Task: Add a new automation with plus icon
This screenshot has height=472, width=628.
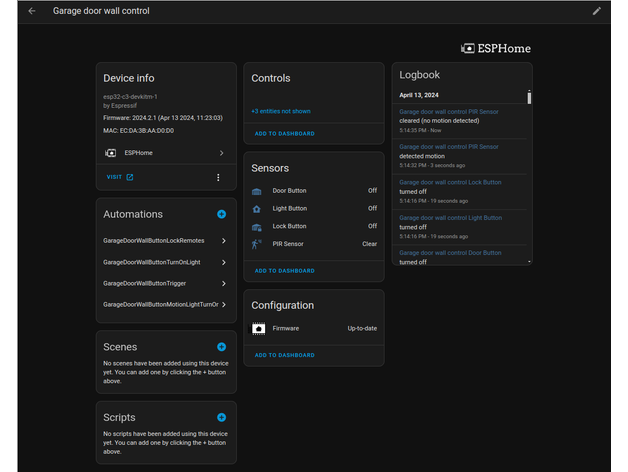Action: 221,214
